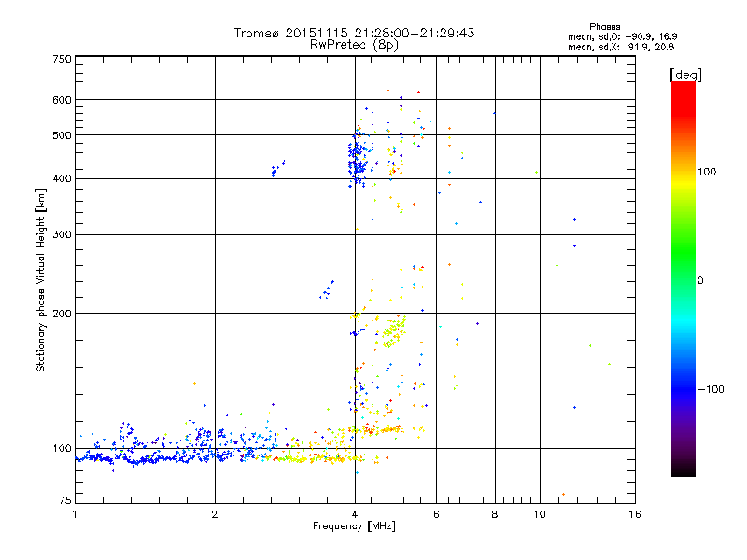Click the Phases header label
Screen dimensions: 747x560
pyautogui.click(x=604, y=27)
